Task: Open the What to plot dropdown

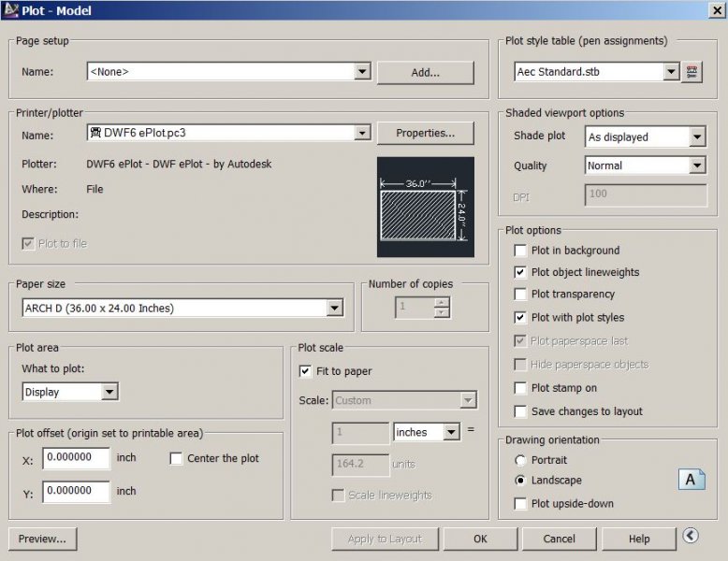Action: (109, 393)
